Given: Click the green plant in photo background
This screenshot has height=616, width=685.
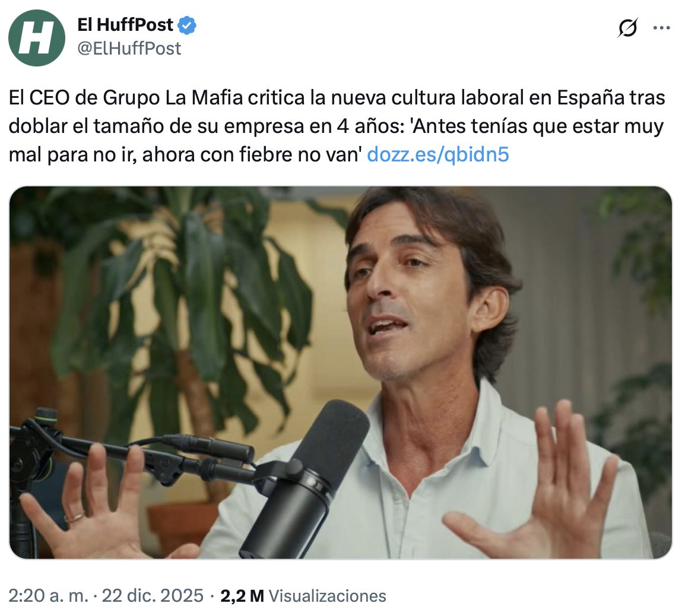Looking at the screenshot, I should point(183,306).
